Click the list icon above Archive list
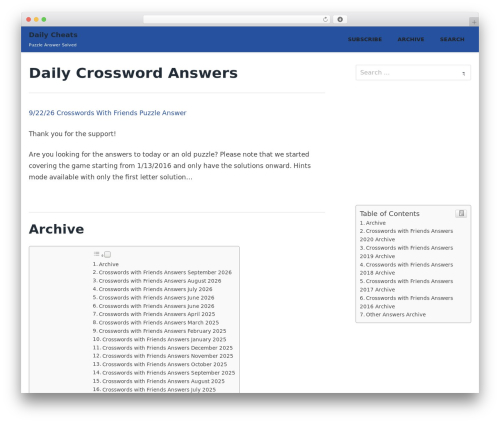The width and height of the screenshot is (500, 423). point(97,254)
